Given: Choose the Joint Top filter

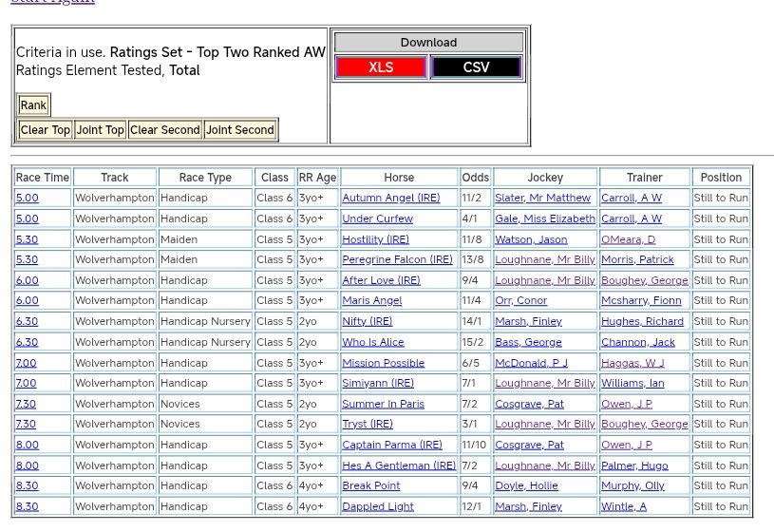Looking at the screenshot, I should point(100,130).
